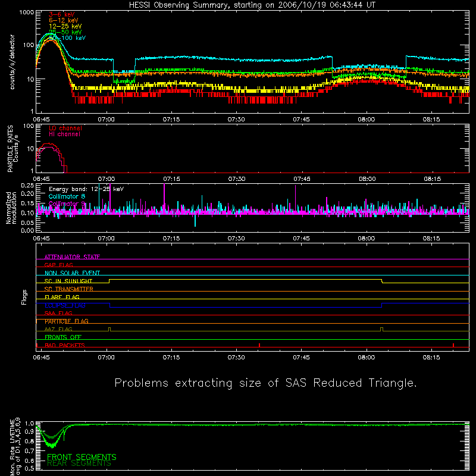Click the SAA FLAG label
Viewport: 476px width, 476px height.
[x=58, y=313]
